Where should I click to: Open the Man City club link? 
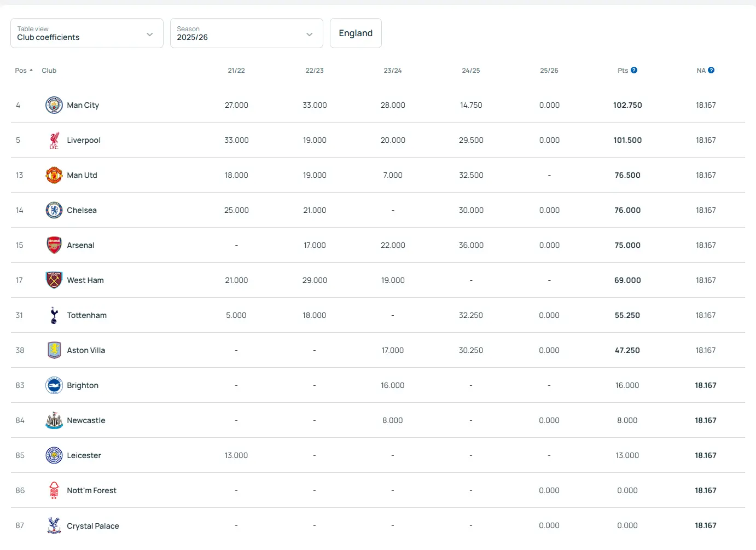pyautogui.click(x=83, y=105)
